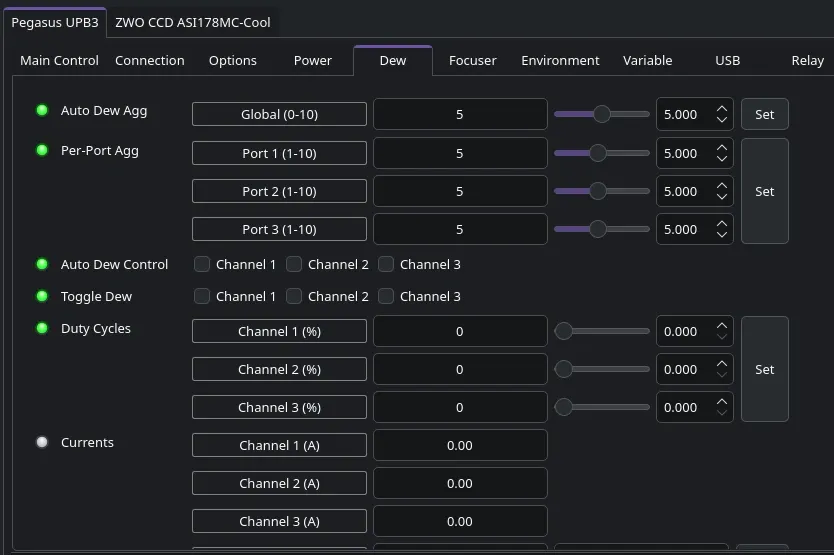834x555 pixels.
Task: Decrease the Global aggressiveness spinbox value
Action: pyautogui.click(x=722, y=120)
